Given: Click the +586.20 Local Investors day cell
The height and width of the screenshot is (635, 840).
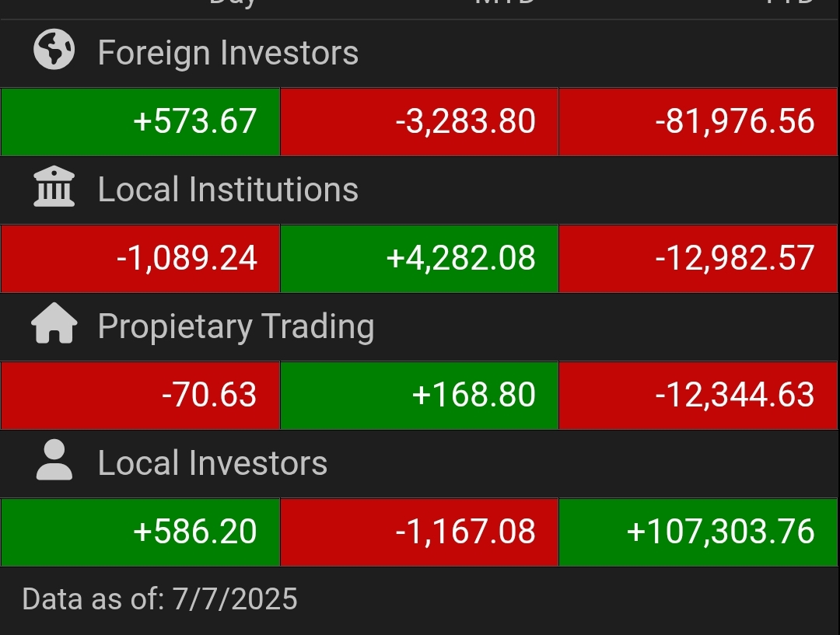Looking at the screenshot, I should pyautogui.click(x=140, y=532).
